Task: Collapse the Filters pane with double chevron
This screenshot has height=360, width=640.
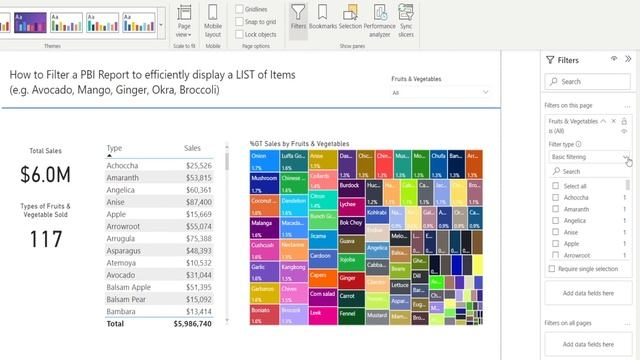Action: point(628,59)
